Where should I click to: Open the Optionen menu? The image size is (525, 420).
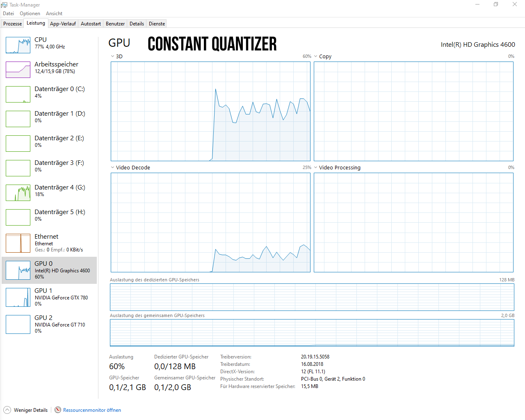[30, 14]
